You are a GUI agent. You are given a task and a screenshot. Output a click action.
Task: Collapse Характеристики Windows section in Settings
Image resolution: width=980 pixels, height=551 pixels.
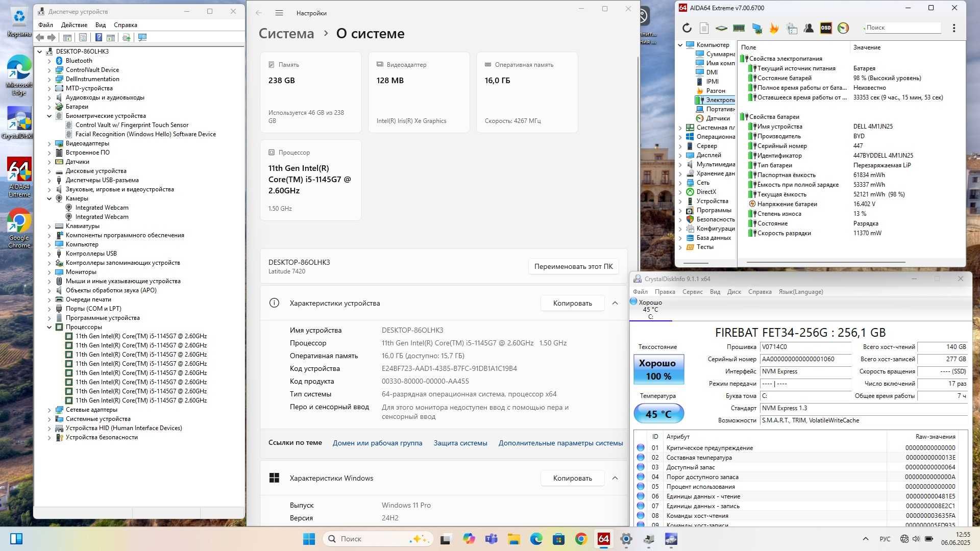coord(615,478)
